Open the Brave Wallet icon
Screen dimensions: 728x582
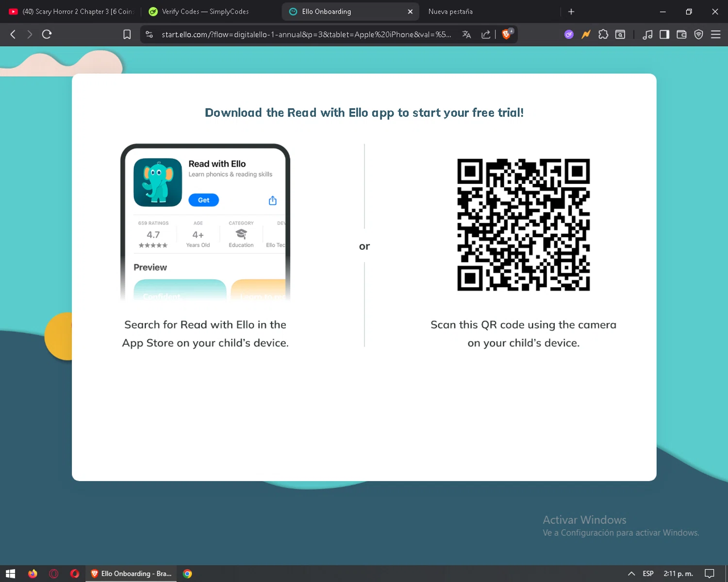click(681, 34)
